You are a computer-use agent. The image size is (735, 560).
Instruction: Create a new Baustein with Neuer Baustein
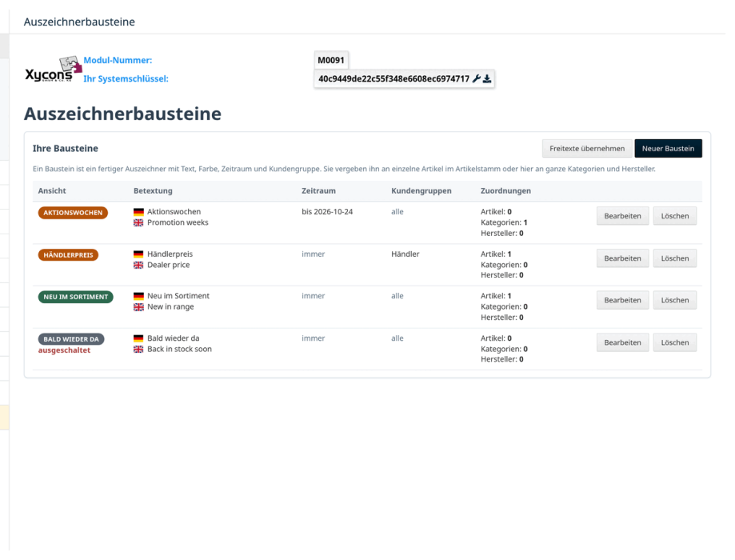(668, 148)
